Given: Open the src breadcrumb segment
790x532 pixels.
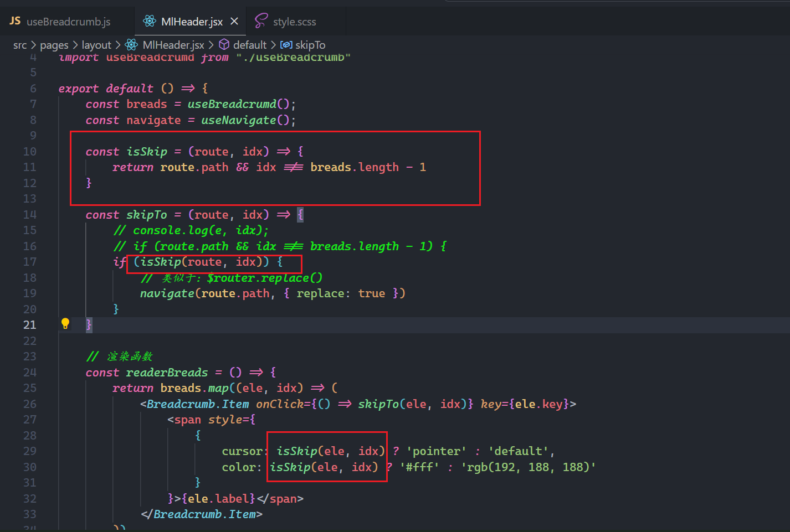Looking at the screenshot, I should click(x=20, y=45).
